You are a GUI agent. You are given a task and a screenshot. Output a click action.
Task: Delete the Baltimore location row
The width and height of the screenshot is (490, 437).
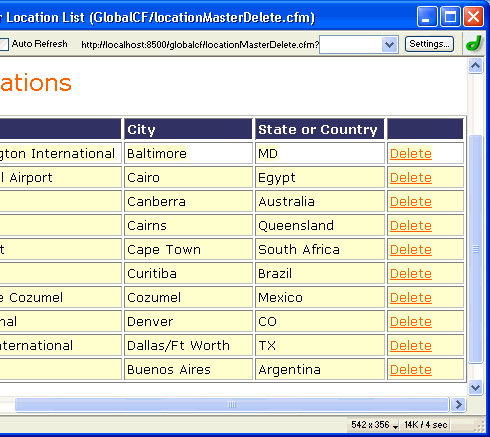(x=411, y=154)
